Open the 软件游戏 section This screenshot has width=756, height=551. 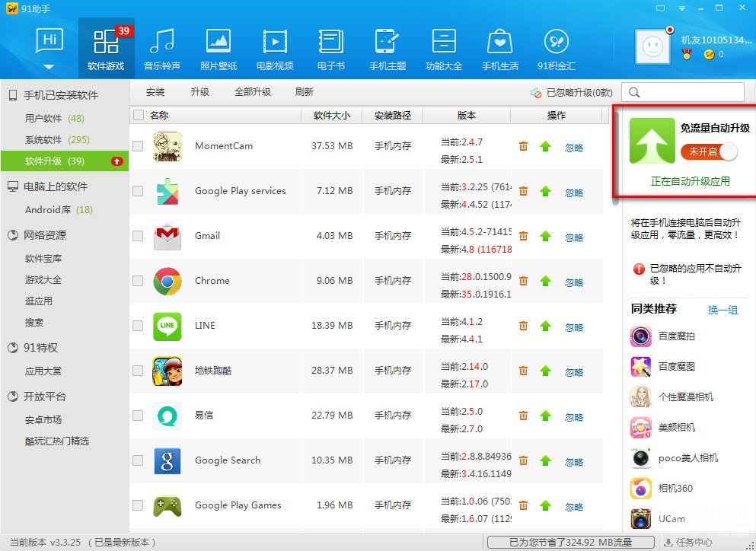click(106, 49)
